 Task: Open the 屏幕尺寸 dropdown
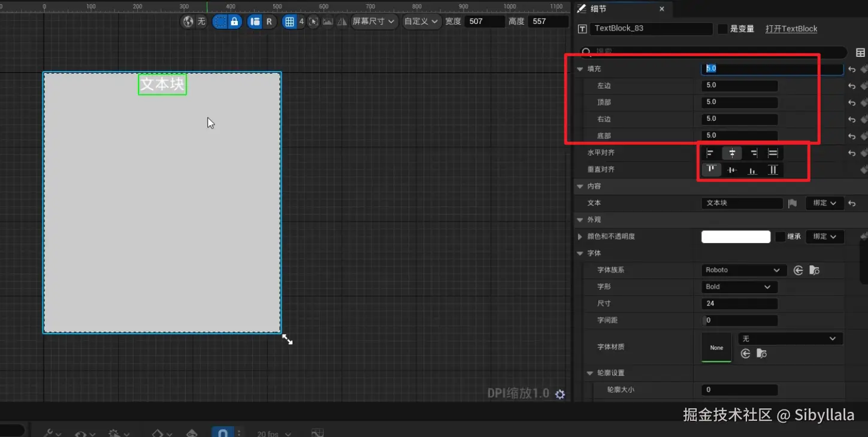click(x=374, y=22)
